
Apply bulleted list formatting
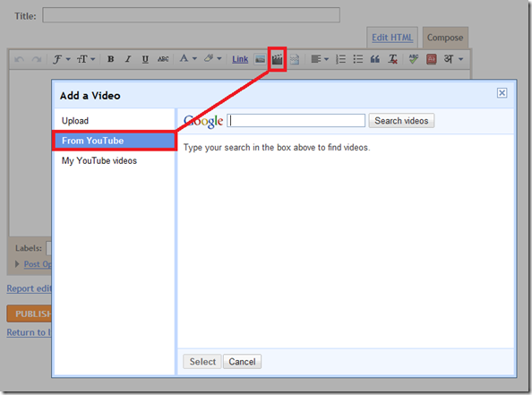click(x=358, y=59)
